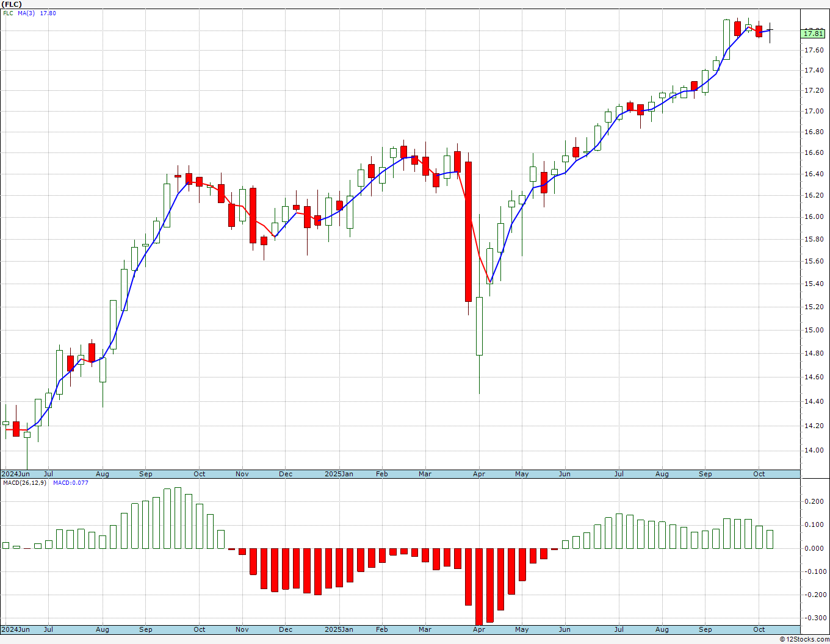Click Dec on the MACD panel date axis
Screen dimensions: 830x644
click(286, 629)
